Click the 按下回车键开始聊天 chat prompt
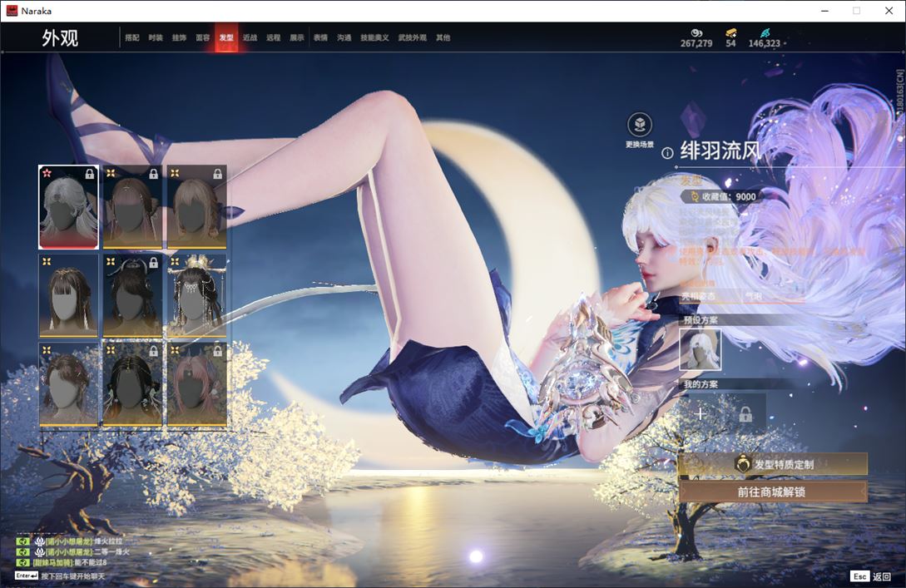The width and height of the screenshot is (906, 588). tap(73, 576)
